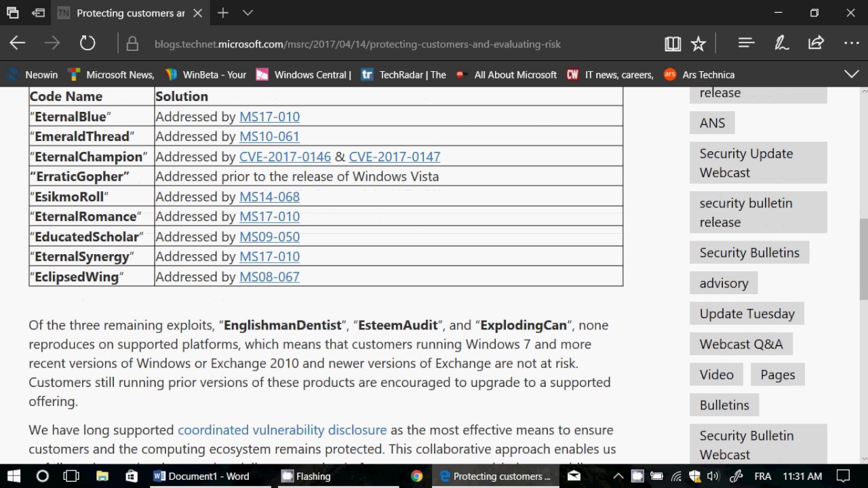Select the Protecting customers browser tab
The width and height of the screenshot is (868, 488).
click(130, 13)
